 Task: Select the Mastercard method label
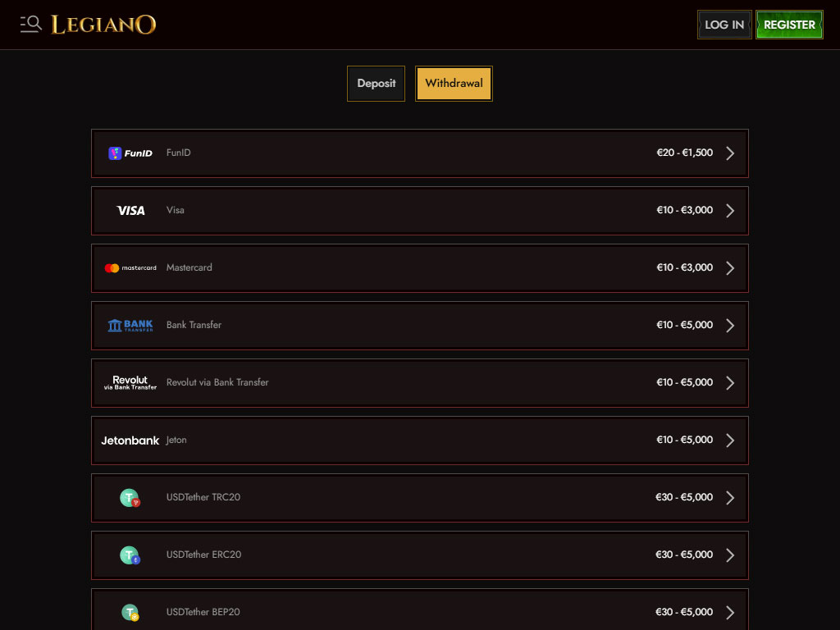click(189, 267)
